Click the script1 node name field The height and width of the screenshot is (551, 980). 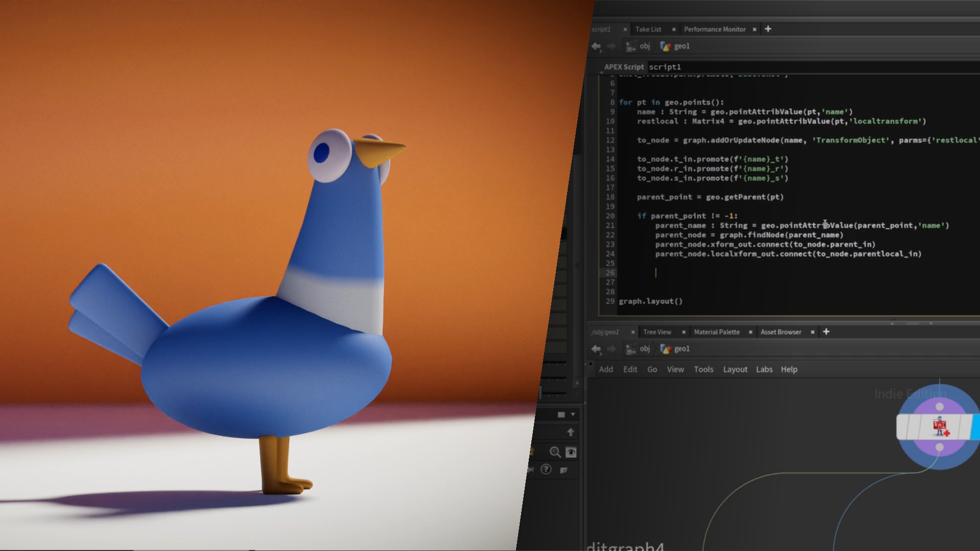pyautogui.click(x=814, y=67)
